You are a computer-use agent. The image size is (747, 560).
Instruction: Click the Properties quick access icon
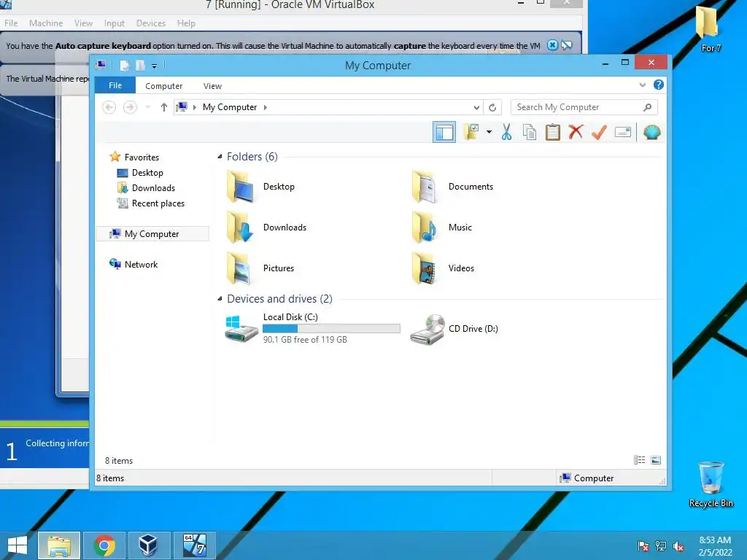coord(124,65)
